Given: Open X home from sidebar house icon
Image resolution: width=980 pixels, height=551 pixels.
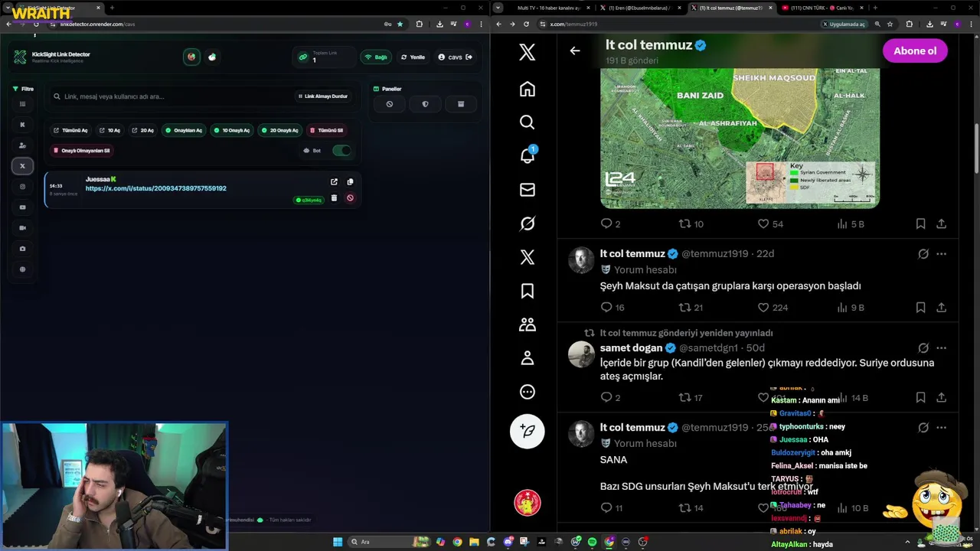Looking at the screenshot, I should [x=528, y=89].
